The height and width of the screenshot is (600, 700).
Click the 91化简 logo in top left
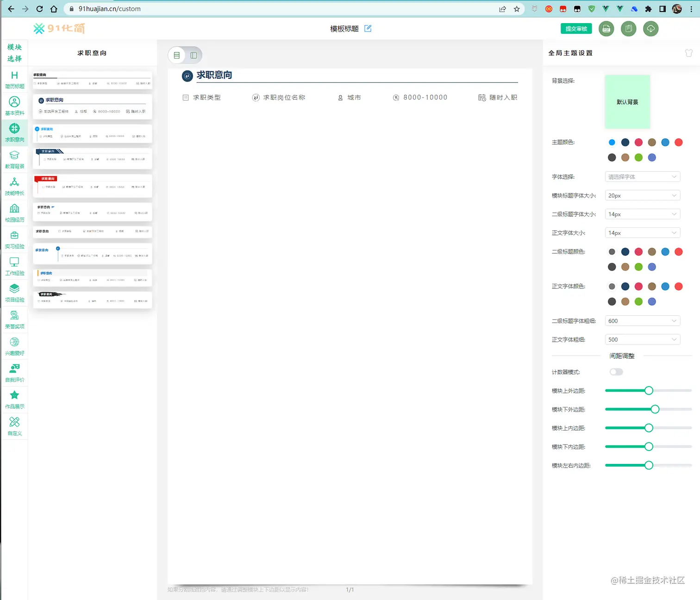[x=58, y=28]
